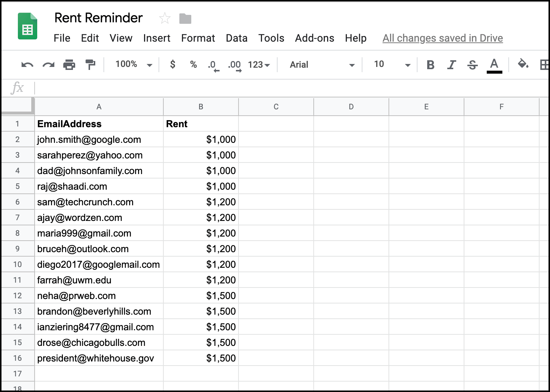Click the Rent Reminder document title

(x=99, y=18)
